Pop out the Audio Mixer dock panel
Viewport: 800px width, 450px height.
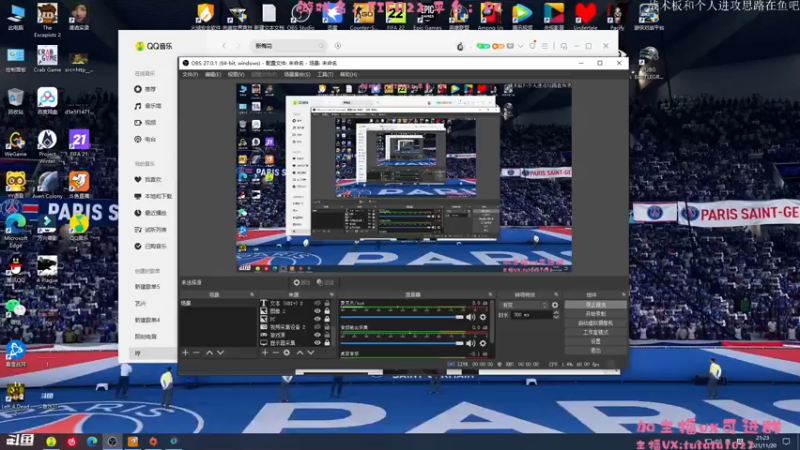490,295
